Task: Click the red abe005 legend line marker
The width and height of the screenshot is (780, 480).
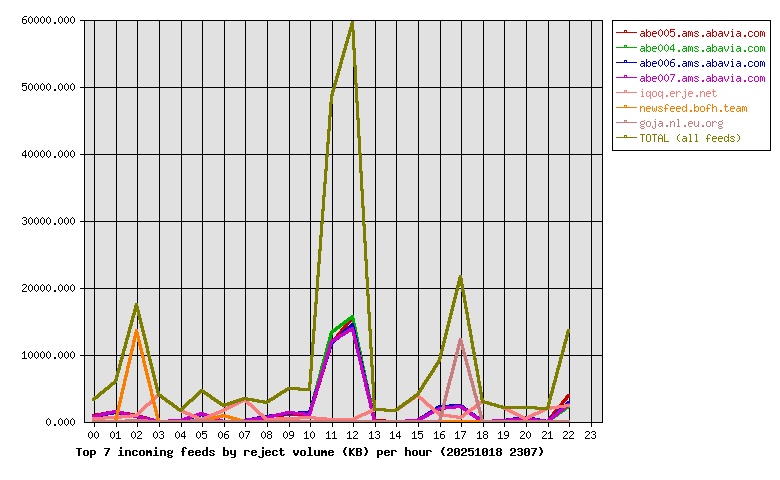Action: tap(626, 32)
